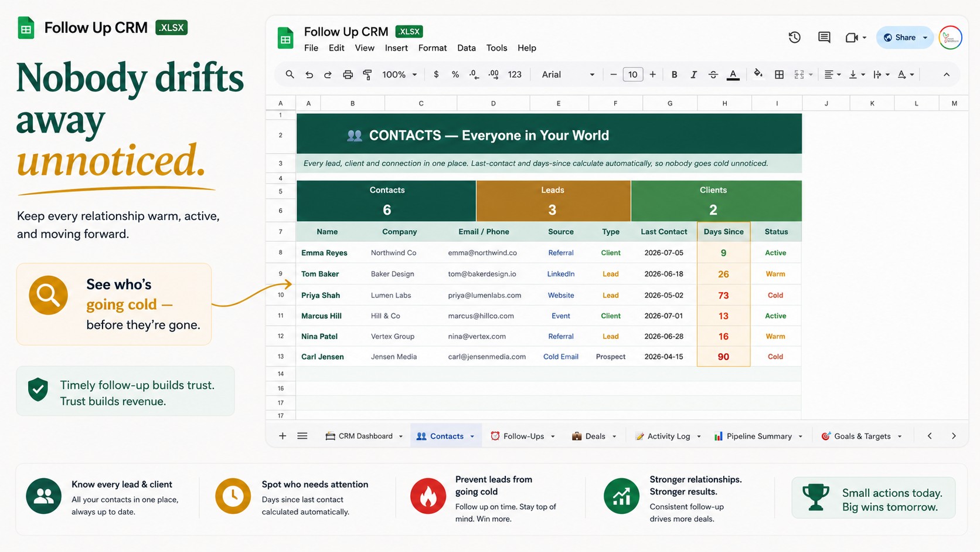Select the paint format tool

pos(367,74)
